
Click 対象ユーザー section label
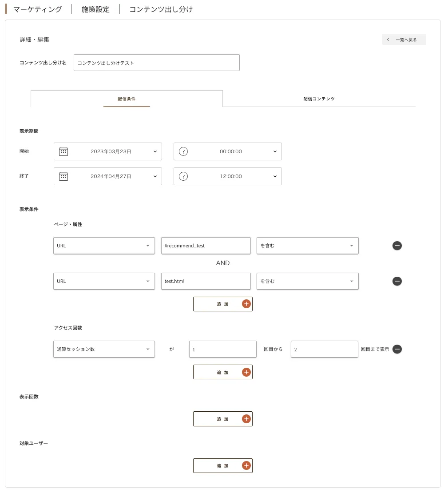click(34, 443)
